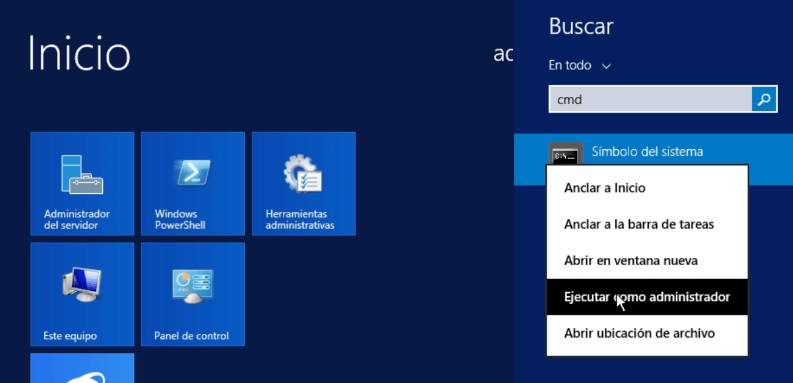Choose Ejecutar como administrador

click(647, 296)
